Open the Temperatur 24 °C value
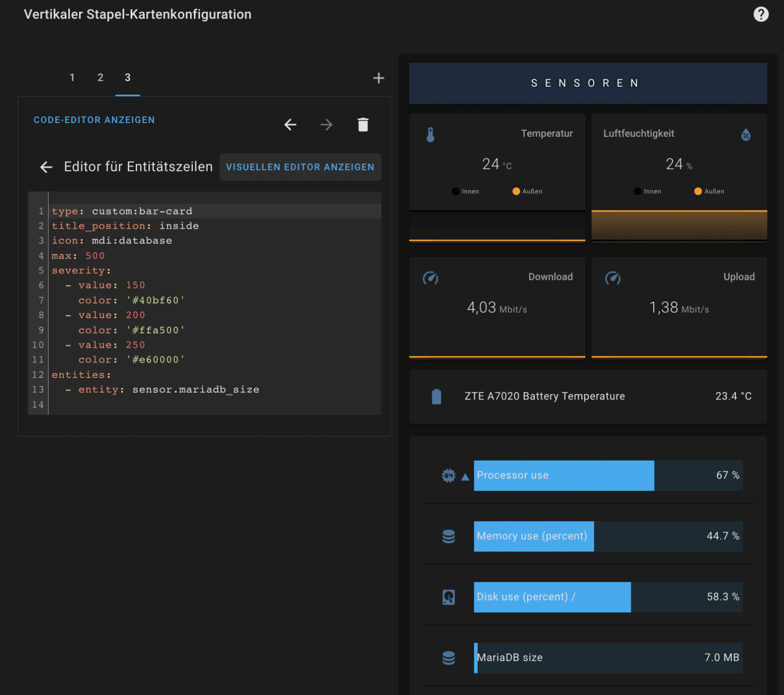Screen dimensions: 784x695 pyautogui.click(x=497, y=164)
